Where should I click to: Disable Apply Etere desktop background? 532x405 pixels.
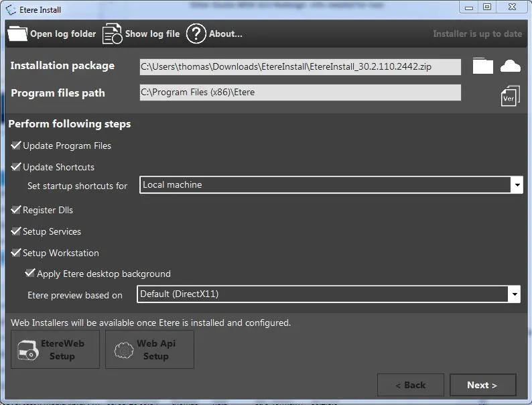tap(30, 274)
